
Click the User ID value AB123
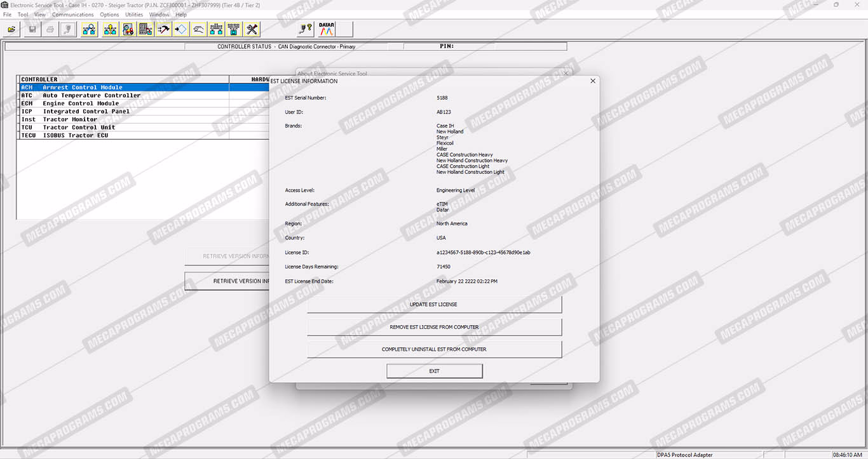[x=444, y=112]
